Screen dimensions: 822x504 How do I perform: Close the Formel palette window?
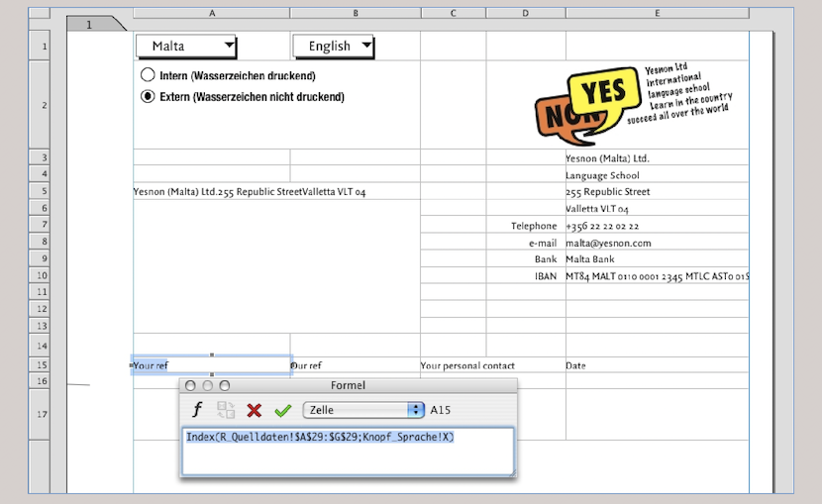click(191, 385)
